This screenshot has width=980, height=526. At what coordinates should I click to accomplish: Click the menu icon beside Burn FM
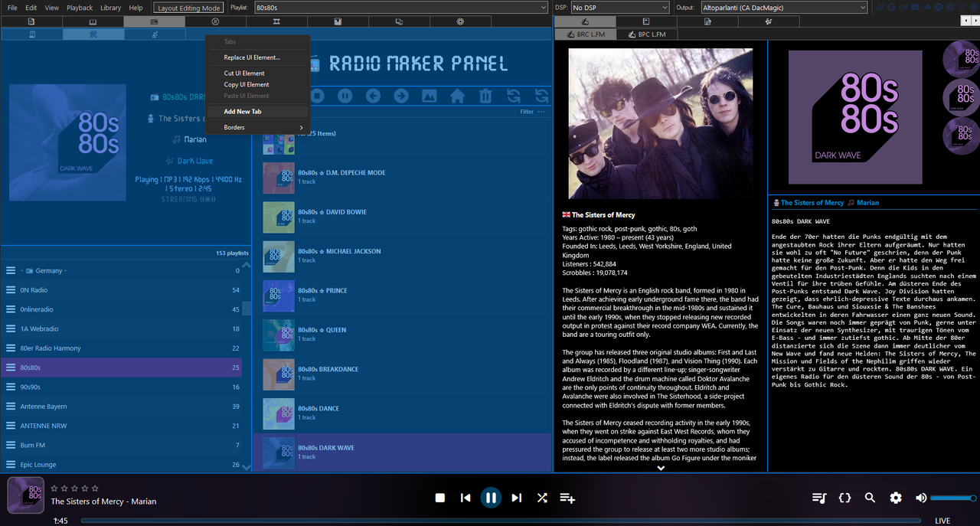pyautogui.click(x=11, y=446)
